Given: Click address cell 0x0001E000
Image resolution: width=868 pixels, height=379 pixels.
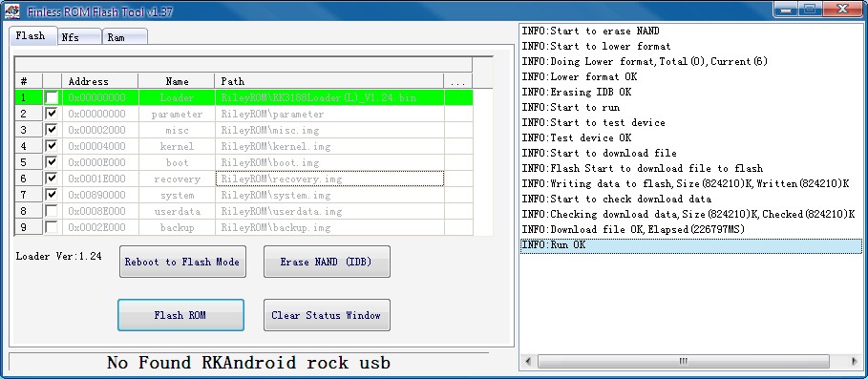Looking at the screenshot, I should click(x=100, y=179).
